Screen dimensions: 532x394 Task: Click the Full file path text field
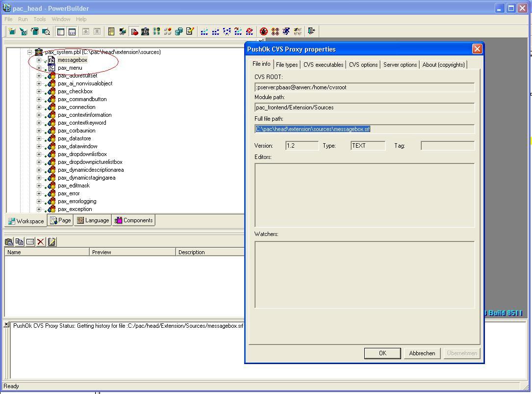tap(364, 129)
